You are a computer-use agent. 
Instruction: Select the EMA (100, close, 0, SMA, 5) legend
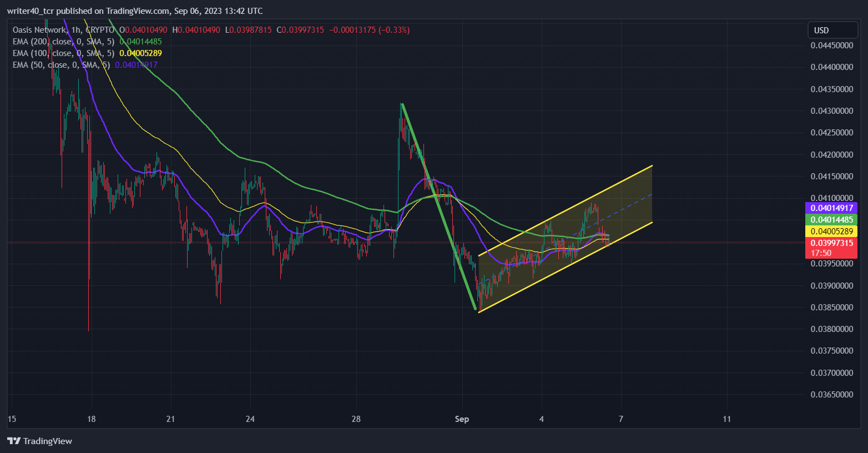click(x=63, y=53)
